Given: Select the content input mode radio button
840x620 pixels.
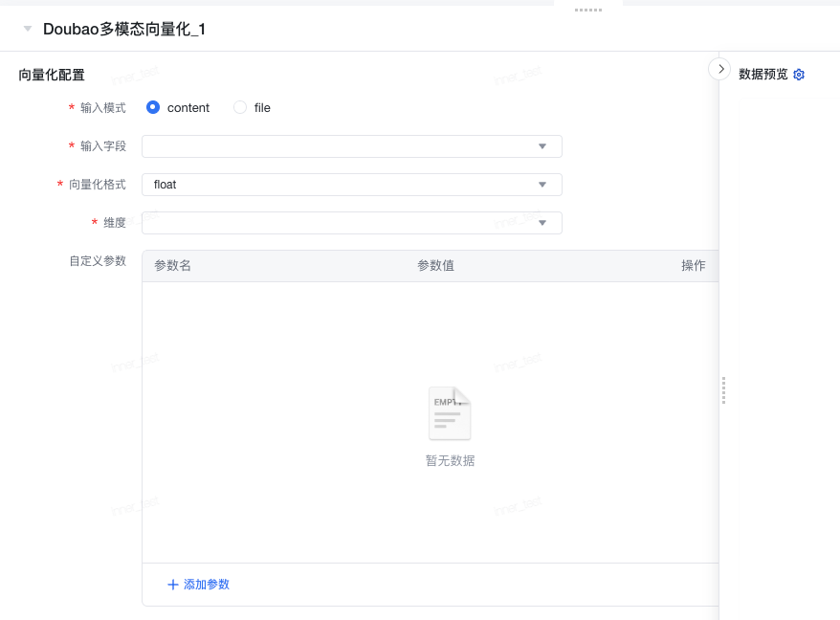Looking at the screenshot, I should 153,108.
